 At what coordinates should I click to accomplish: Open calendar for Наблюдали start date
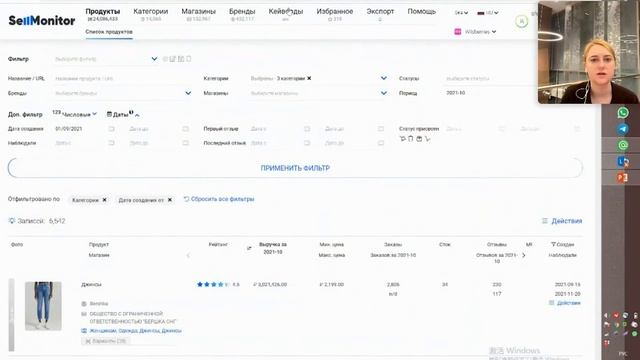[x=111, y=143]
